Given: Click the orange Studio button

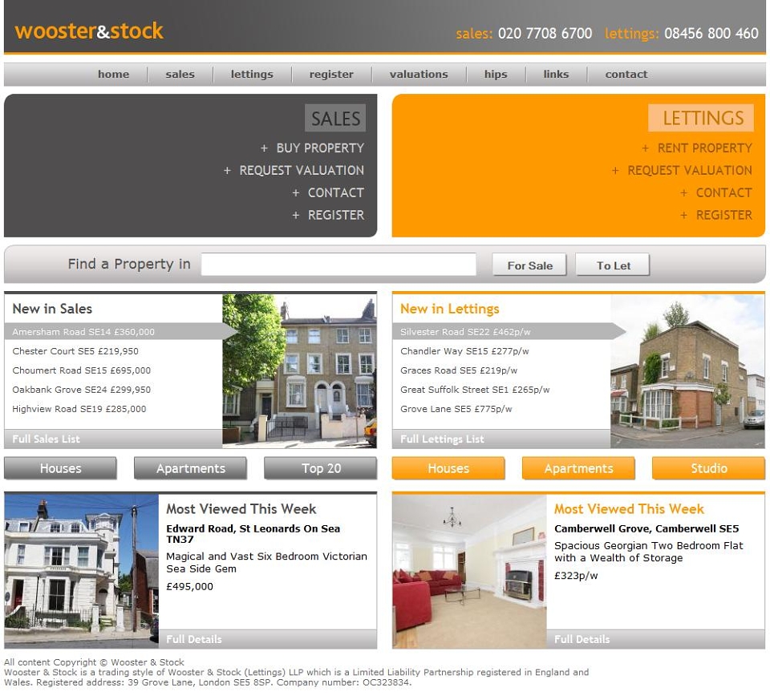Looking at the screenshot, I should [x=708, y=468].
